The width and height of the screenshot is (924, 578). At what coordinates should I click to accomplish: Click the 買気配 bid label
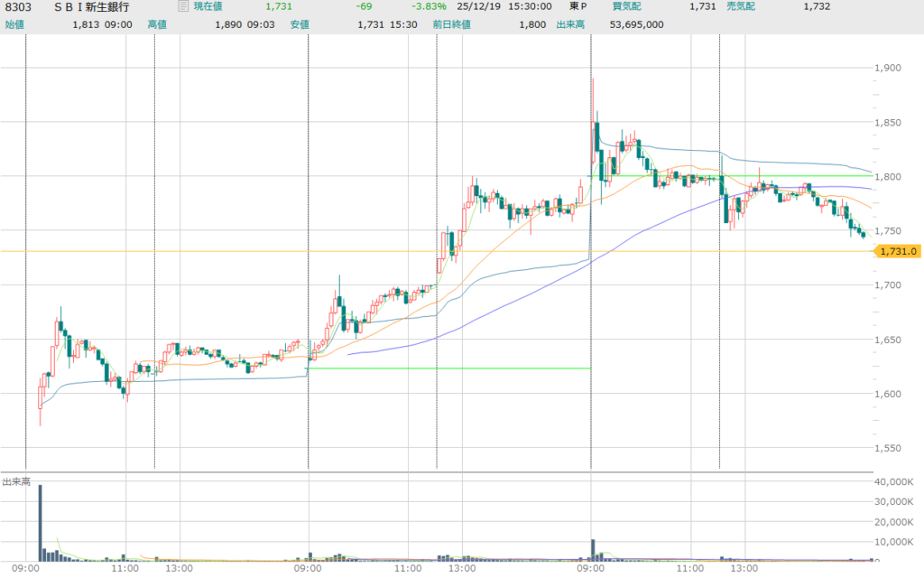626,6
